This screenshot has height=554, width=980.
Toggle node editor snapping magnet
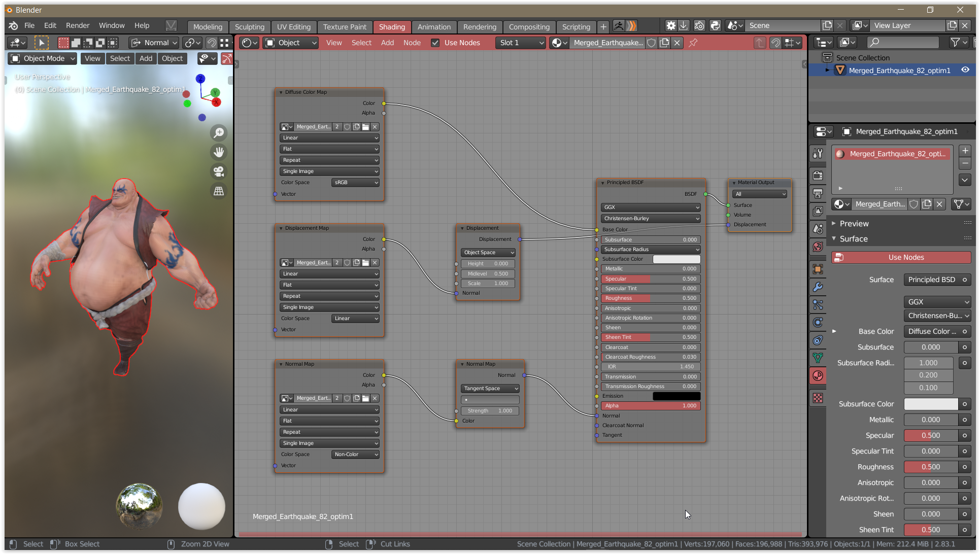(775, 43)
